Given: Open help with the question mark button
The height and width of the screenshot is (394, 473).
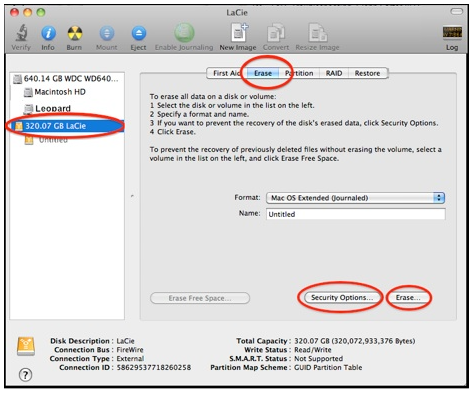Looking at the screenshot, I should 26,375.
